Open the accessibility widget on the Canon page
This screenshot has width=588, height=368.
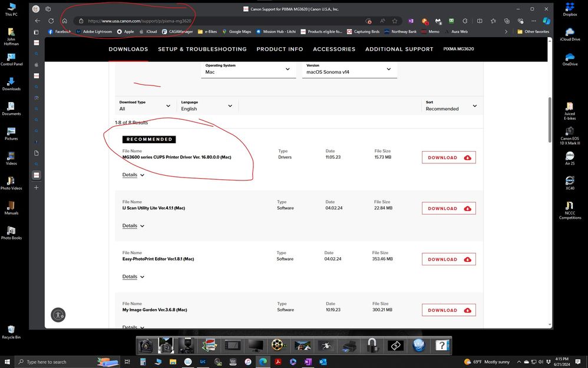pyautogui.click(x=58, y=315)
